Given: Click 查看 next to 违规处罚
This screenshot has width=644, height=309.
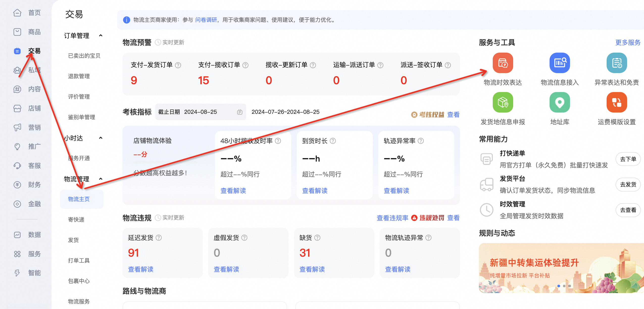Looking at the screenshot, I should (x=453, y=218).
